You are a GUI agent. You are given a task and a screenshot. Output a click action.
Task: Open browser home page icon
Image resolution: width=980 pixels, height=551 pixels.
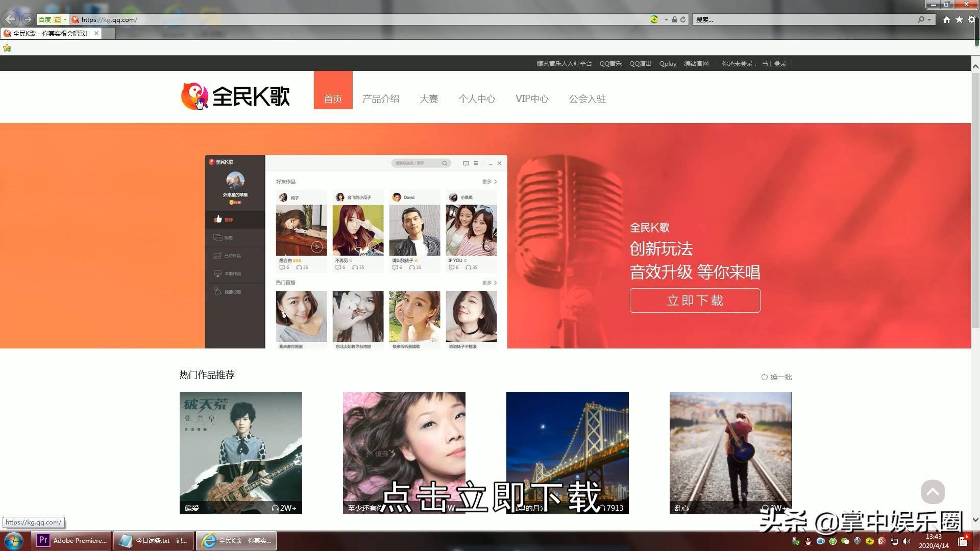947,19
